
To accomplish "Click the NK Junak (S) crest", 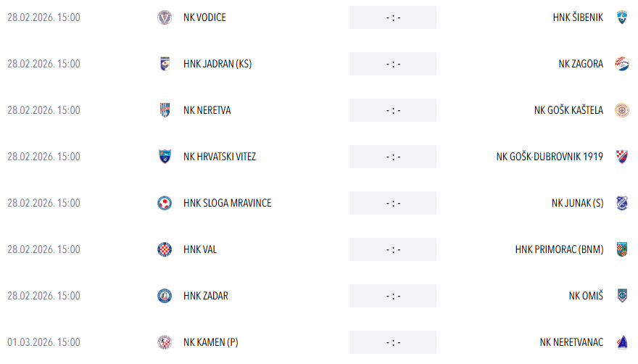I will (621, 203).
